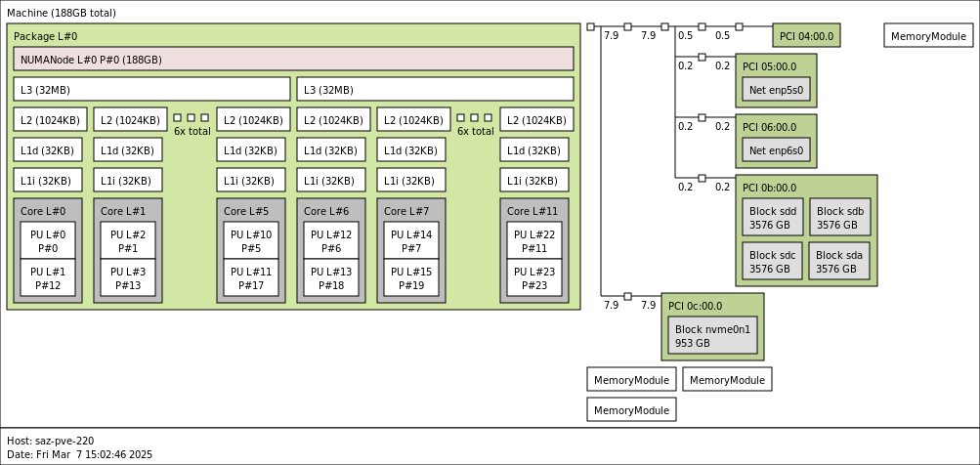
Task: Select the Core L#0 box label
Action: tap(41, 211)
